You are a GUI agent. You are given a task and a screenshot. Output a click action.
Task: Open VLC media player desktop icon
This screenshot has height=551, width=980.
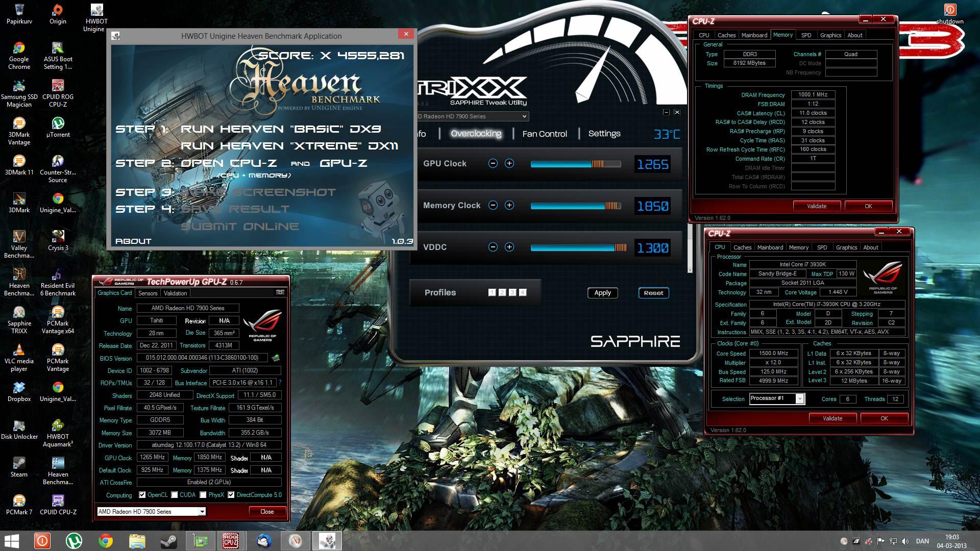[19, 357]
